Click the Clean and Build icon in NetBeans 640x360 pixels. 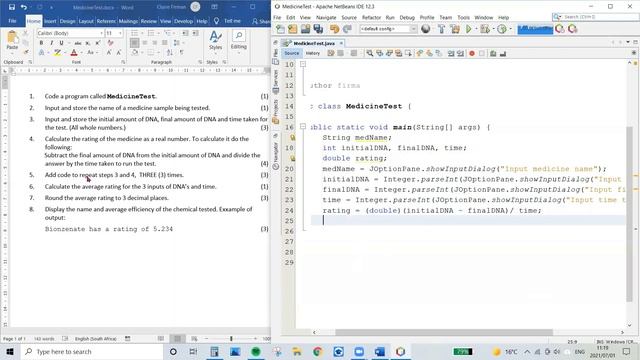(455, 29)
